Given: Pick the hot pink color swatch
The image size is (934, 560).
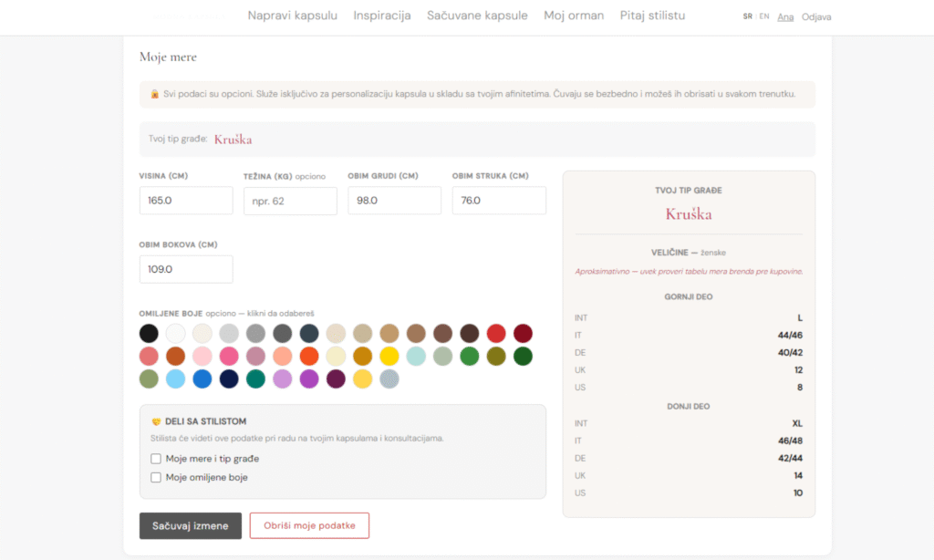Looking at the screenshot, I should [x=229, y=357].
